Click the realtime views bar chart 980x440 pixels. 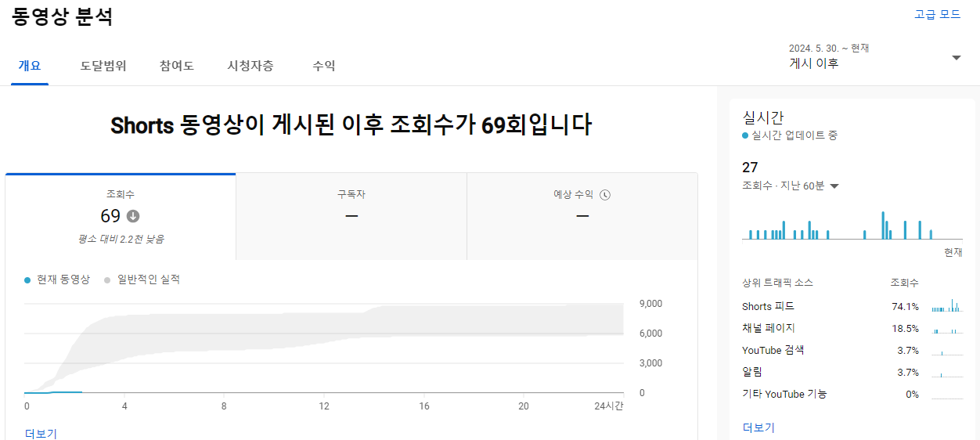(852, 225)
